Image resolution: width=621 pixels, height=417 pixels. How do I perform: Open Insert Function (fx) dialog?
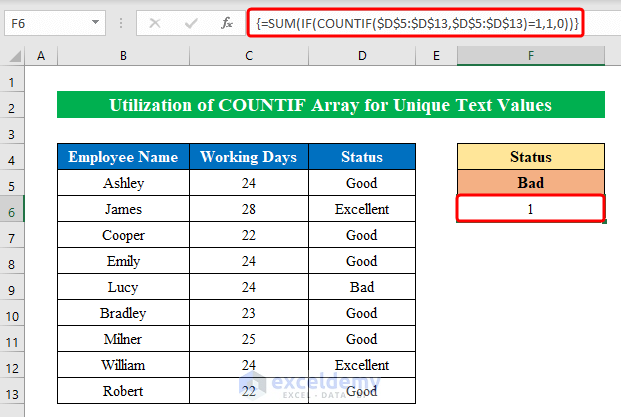pyautogui.click(x=228, y=22)
